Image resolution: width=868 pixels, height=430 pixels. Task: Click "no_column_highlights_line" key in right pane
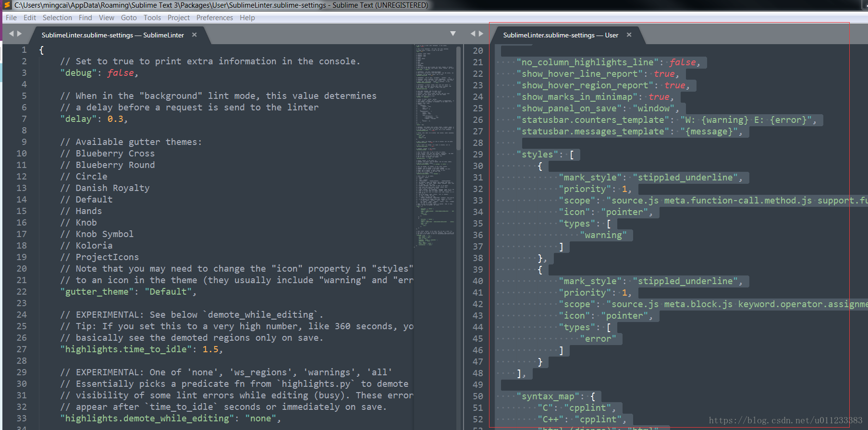(x=587, y=62)
